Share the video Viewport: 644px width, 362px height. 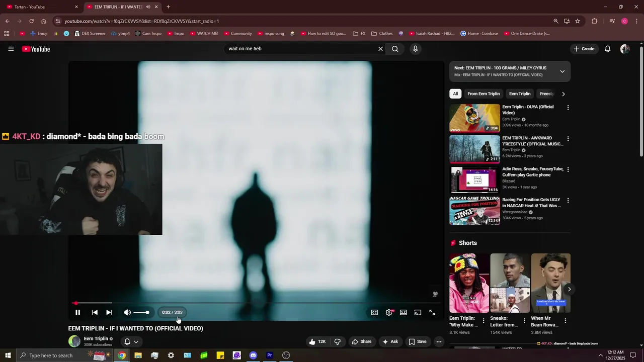(361, 341)
